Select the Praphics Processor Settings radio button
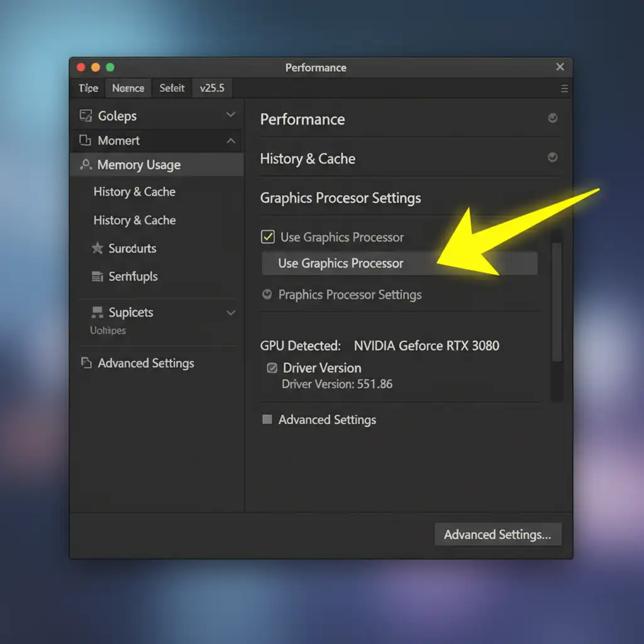Image resolution: width=644 pixels, height=644 pixels. [267, 294]
